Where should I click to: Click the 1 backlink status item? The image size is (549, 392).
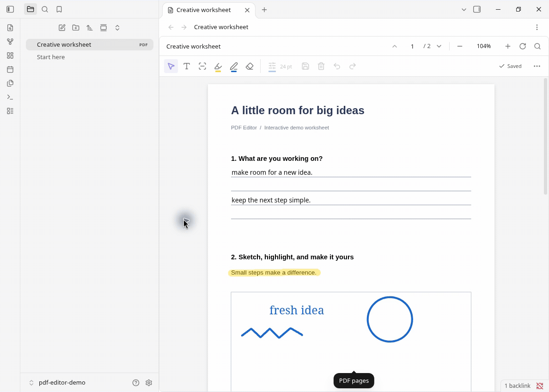tap(517, 386)
